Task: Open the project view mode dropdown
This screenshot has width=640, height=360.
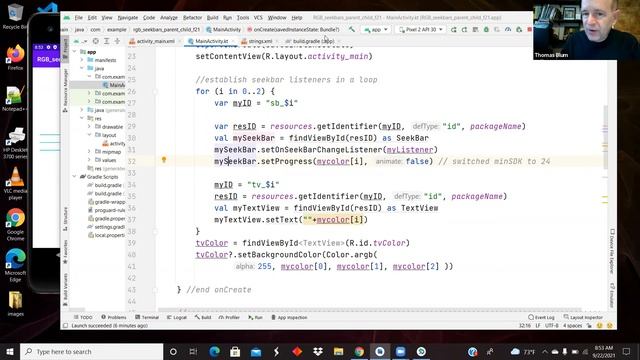Action: (x=80, y=41)
